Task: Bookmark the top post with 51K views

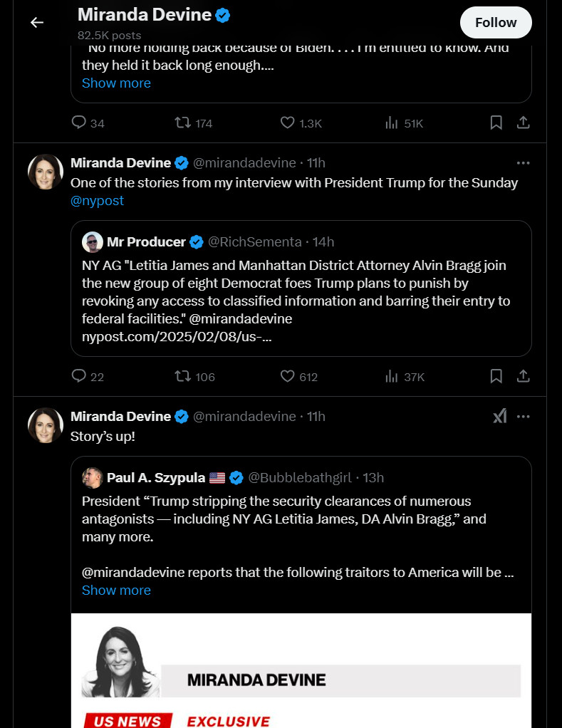Action: 496,123
